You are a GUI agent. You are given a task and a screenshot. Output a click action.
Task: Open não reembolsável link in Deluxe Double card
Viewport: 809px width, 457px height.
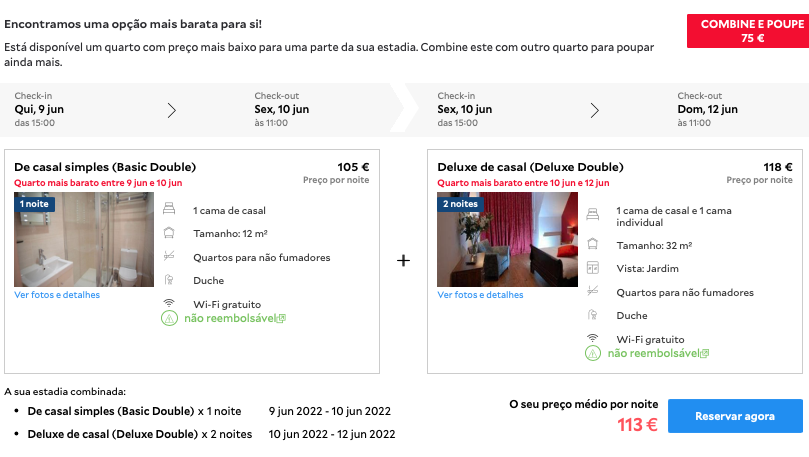658,353
